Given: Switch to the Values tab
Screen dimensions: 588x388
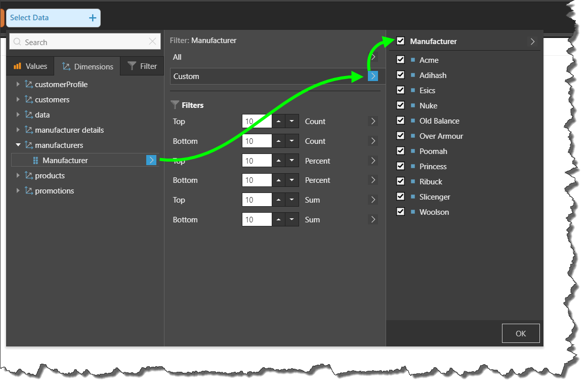Looking at the screenshot, I should 30,66.
